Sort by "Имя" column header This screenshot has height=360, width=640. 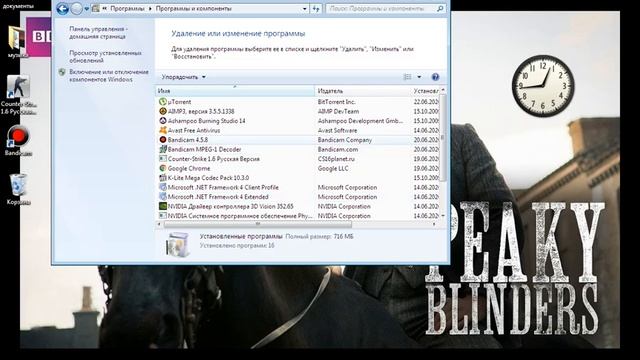point(235,91)
